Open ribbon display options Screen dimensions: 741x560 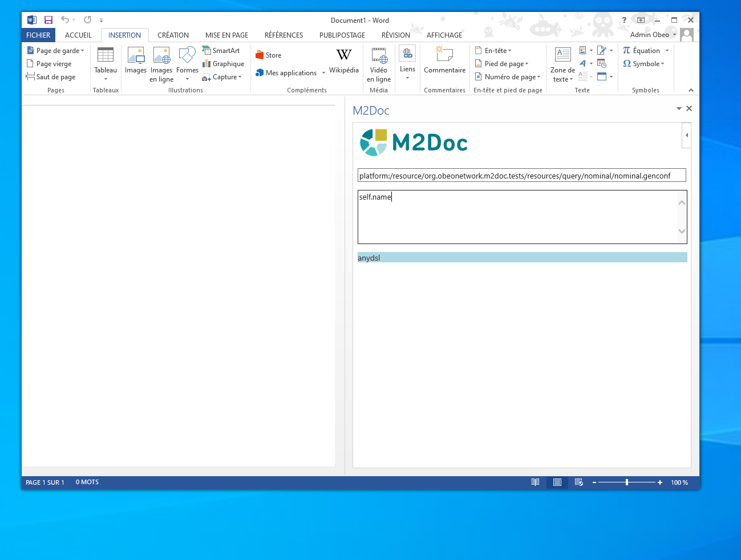tap(641, 20)
